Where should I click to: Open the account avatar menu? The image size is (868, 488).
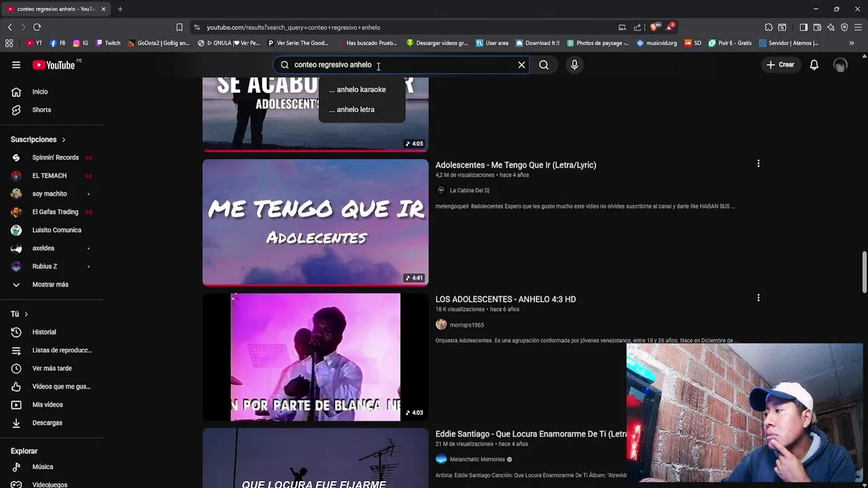pos(840,64)
